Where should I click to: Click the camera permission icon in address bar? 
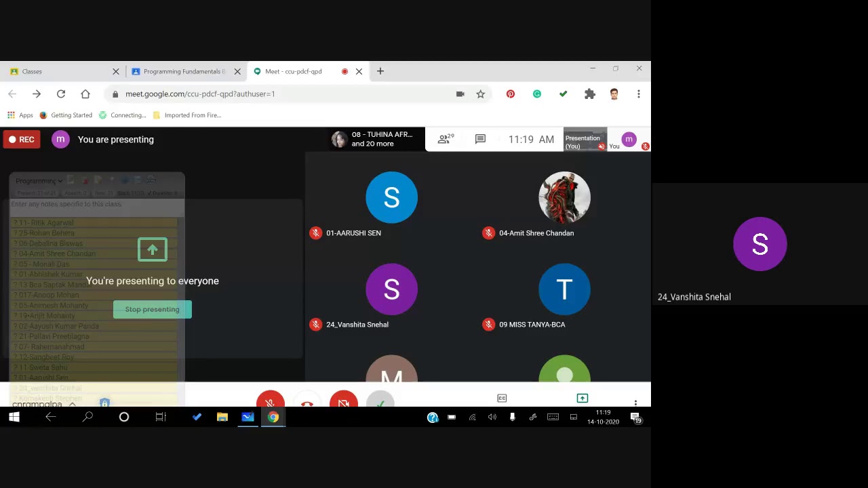(460, 94)
